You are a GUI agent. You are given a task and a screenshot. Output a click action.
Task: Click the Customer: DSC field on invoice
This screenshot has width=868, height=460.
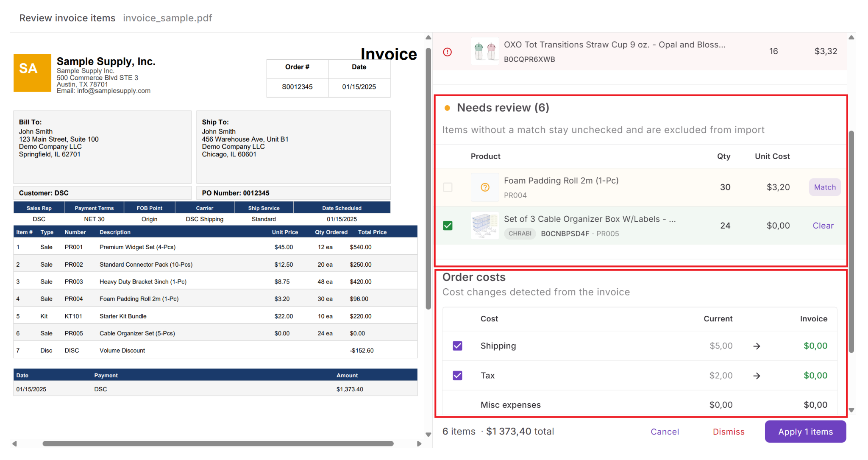point(102,193)
